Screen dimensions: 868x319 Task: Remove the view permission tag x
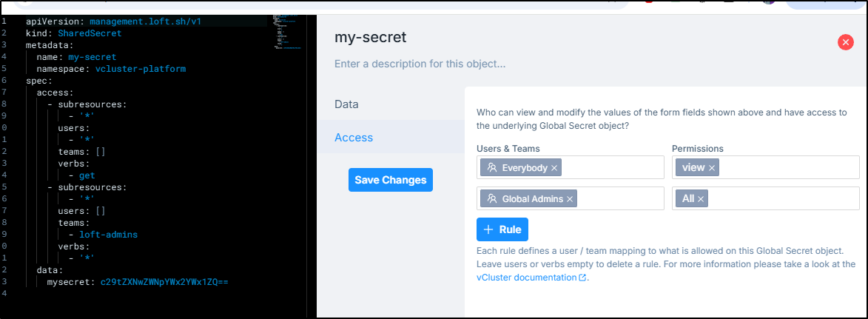coord(712,168)
